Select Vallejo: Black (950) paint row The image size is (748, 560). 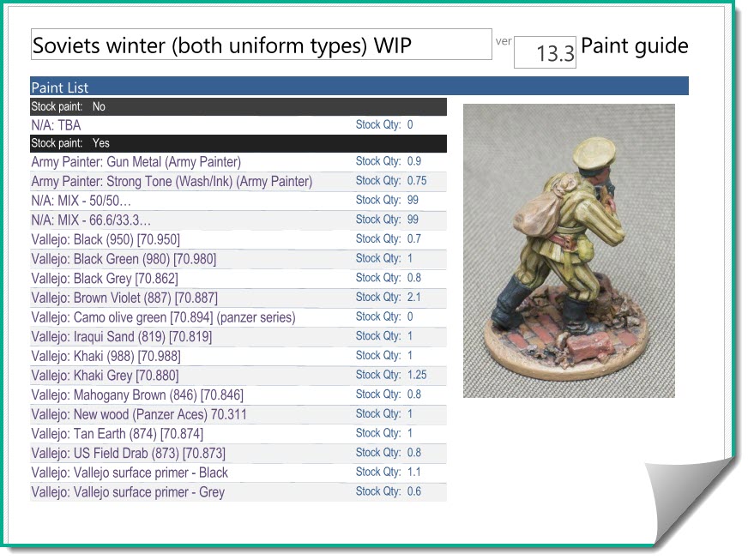point(106,239)
